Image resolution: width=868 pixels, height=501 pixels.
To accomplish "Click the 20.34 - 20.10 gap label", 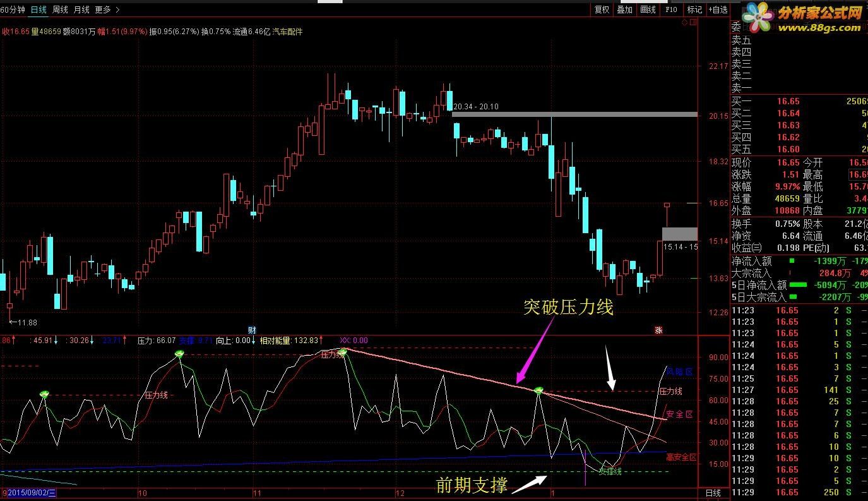I will [x=476, y=107].
